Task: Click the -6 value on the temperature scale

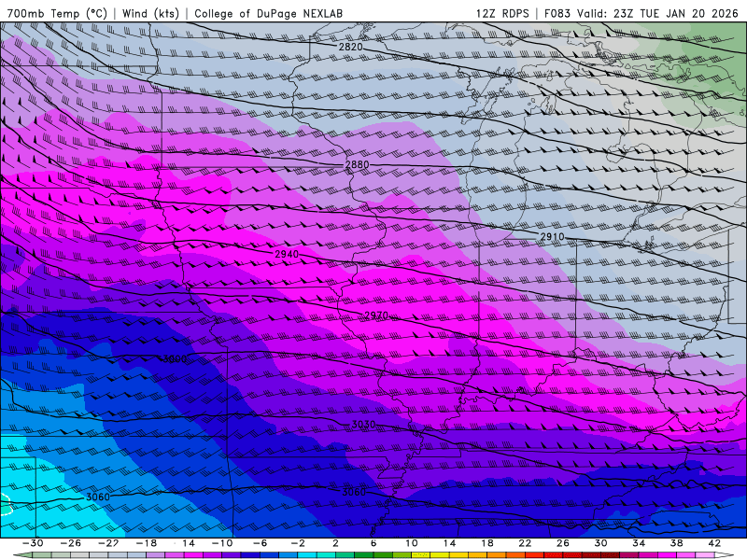Action: (x=260, y=543)
